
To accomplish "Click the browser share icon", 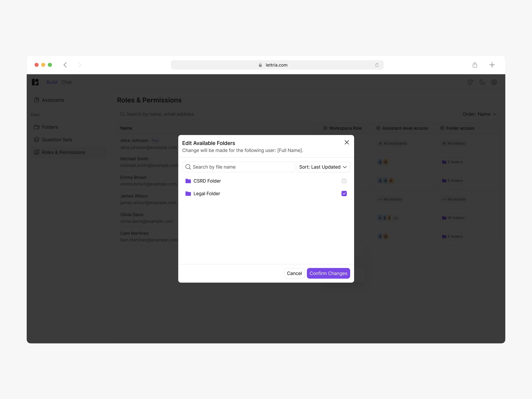I will [474, 65].
